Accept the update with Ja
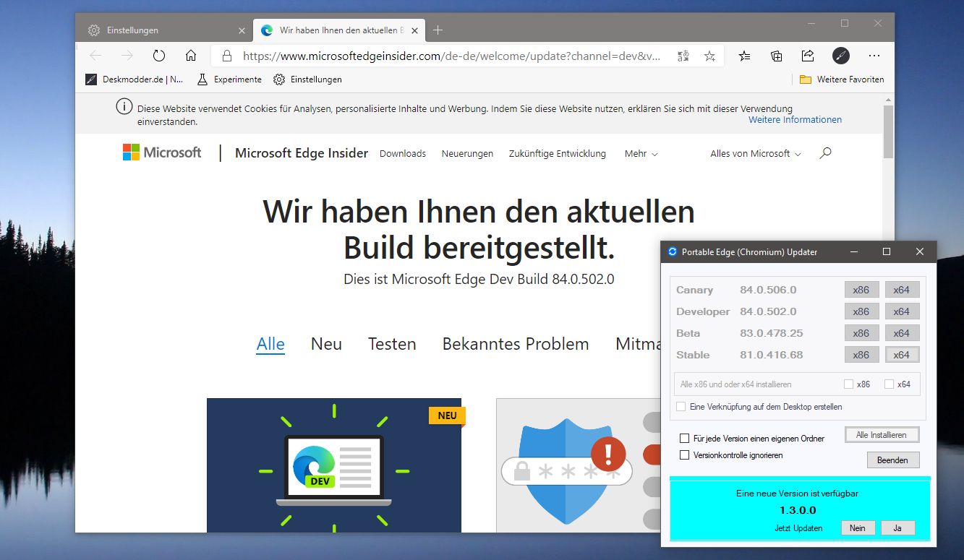 [x=897, y=528]
